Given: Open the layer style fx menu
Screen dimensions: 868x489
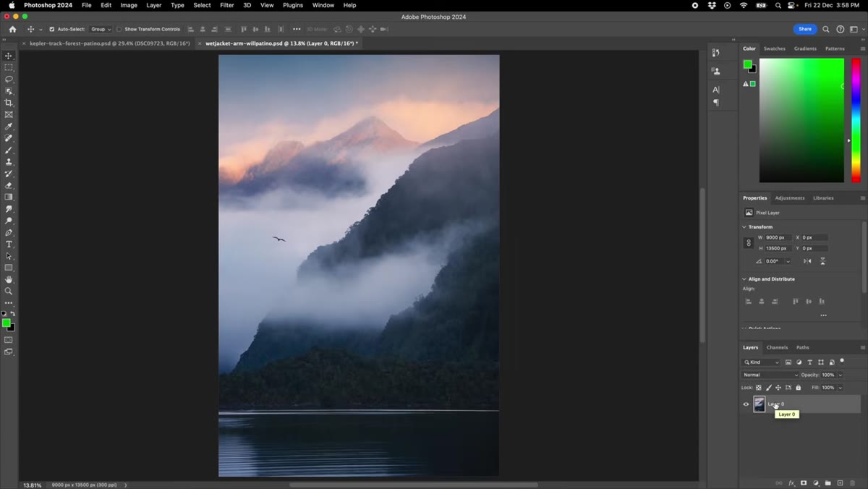Looking at the screenshot, I should pyautogui.click(x=791, y=482).
